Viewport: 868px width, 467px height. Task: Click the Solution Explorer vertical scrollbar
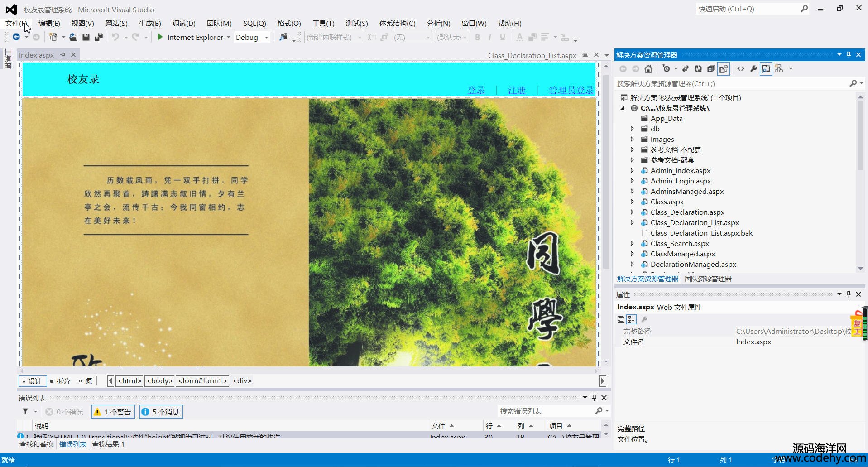click(x=860, y=136)
